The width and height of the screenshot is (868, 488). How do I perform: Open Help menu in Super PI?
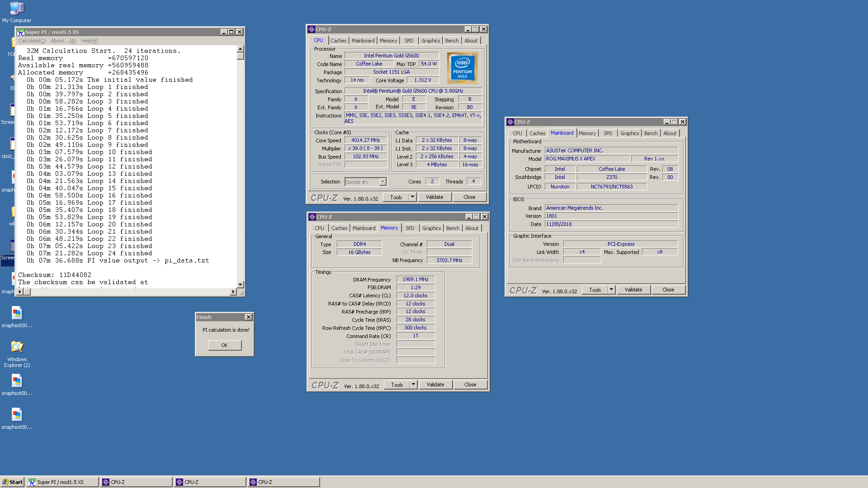pyautogui.click(x=90, y=41)
